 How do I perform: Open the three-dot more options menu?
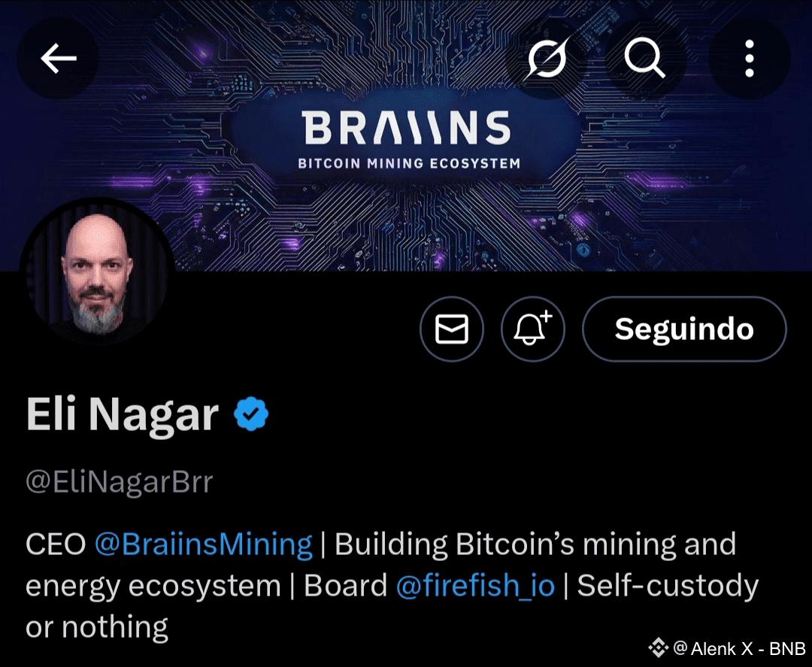click(750, 58)
